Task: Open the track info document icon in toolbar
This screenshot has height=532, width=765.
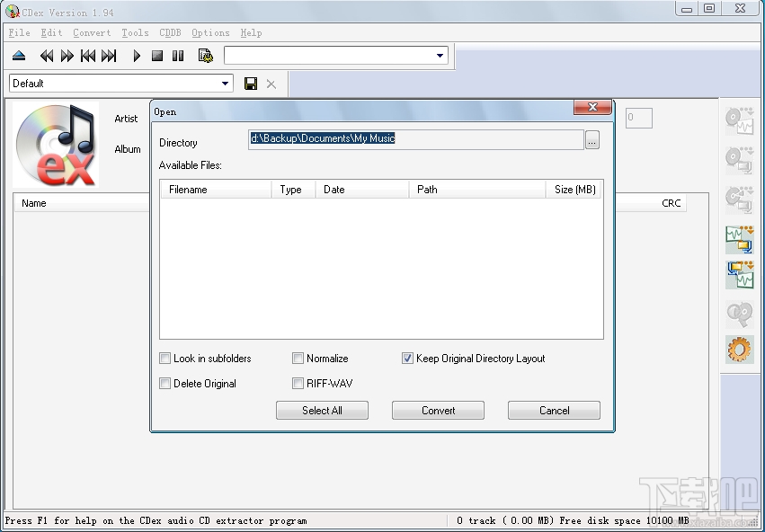Action: [x=205, y=56]
